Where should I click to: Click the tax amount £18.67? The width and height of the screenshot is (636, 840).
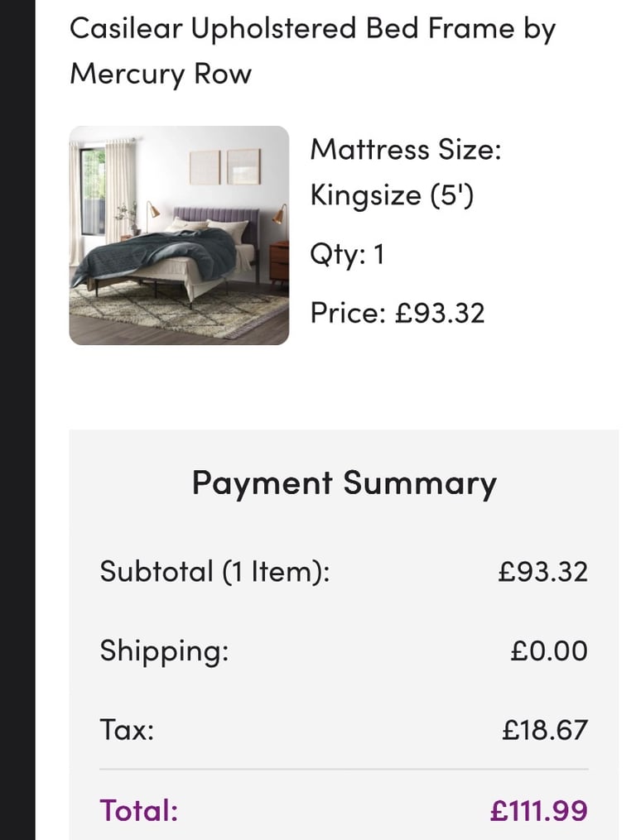[545, 730]
